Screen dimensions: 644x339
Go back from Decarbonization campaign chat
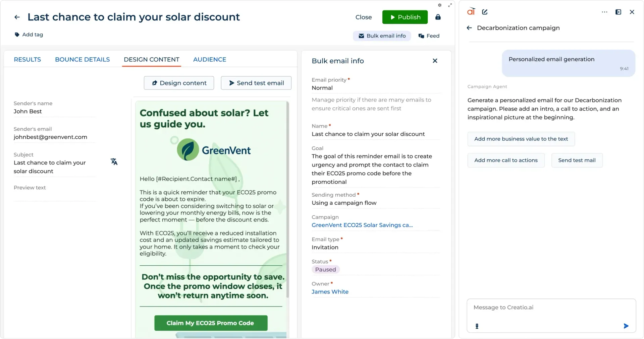coord(469,28)
